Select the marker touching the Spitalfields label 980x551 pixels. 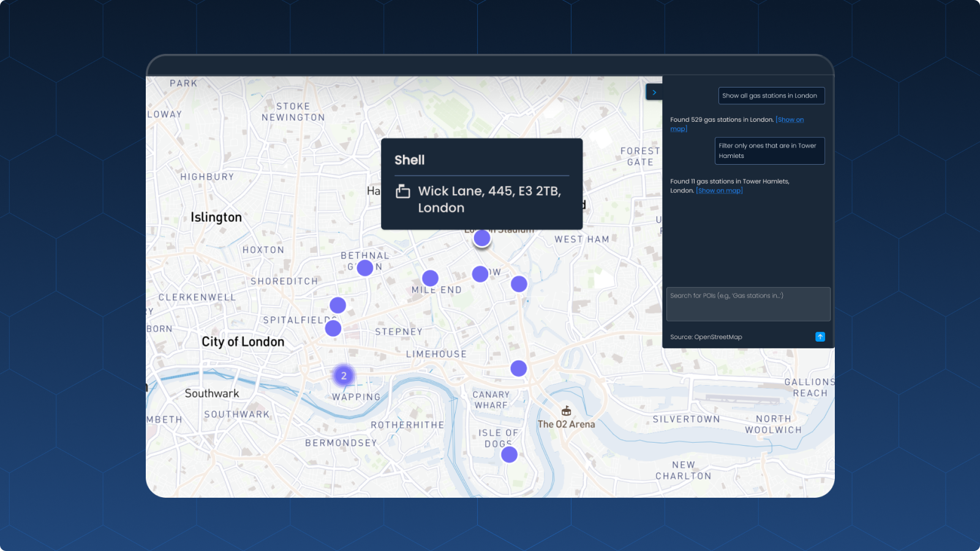pos(333,328)
